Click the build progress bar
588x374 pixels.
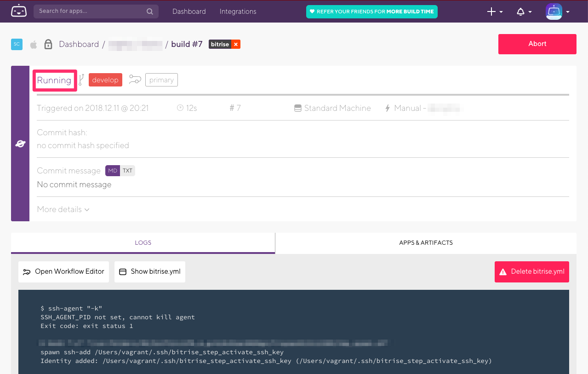tap(303, 95)
